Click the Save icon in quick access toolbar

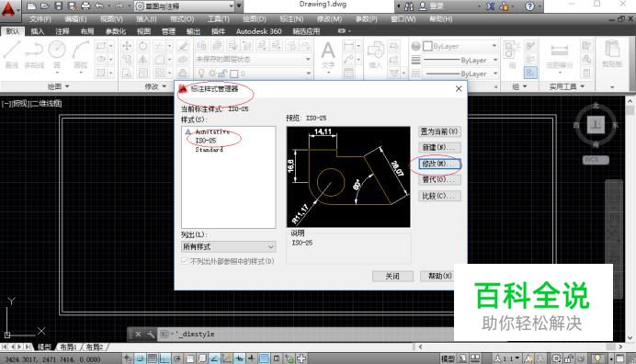click(59, 6)
